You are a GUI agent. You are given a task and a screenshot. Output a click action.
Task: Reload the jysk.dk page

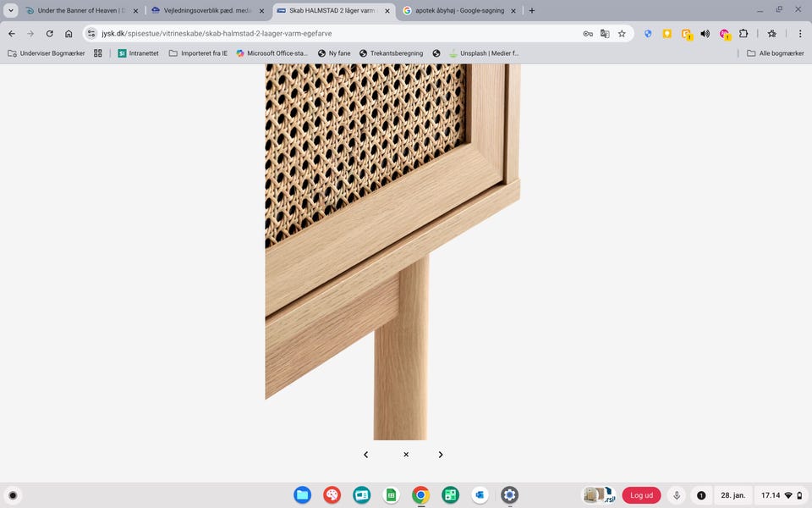click(x=50, y=34)
